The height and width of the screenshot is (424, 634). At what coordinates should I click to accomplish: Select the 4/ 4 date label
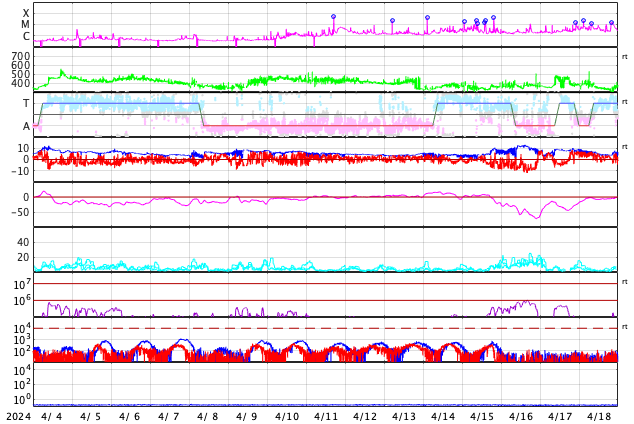pyautogui.click(x=52, y=416)
